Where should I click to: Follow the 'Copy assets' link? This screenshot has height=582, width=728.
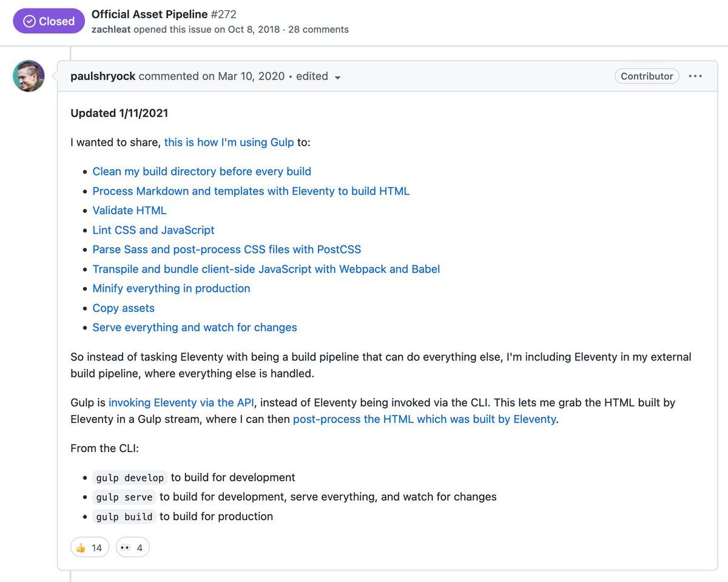tap(123, 308)
